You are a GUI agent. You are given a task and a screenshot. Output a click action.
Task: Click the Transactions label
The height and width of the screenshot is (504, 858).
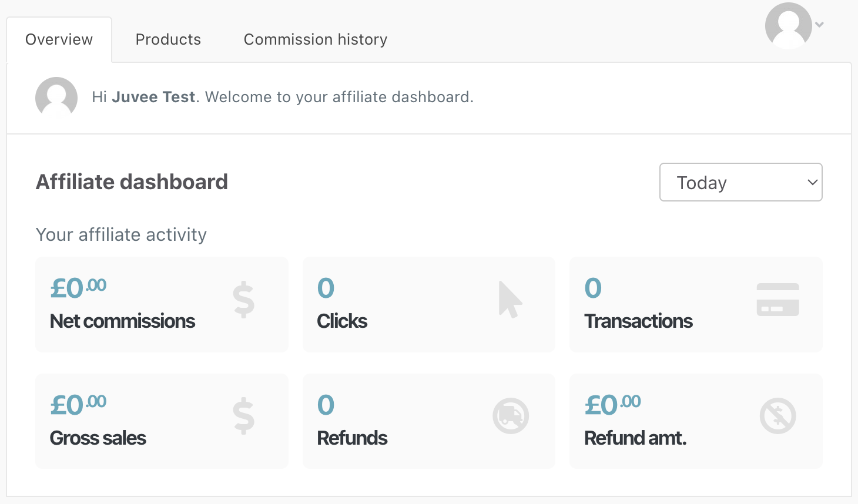[x=638, y=321]
